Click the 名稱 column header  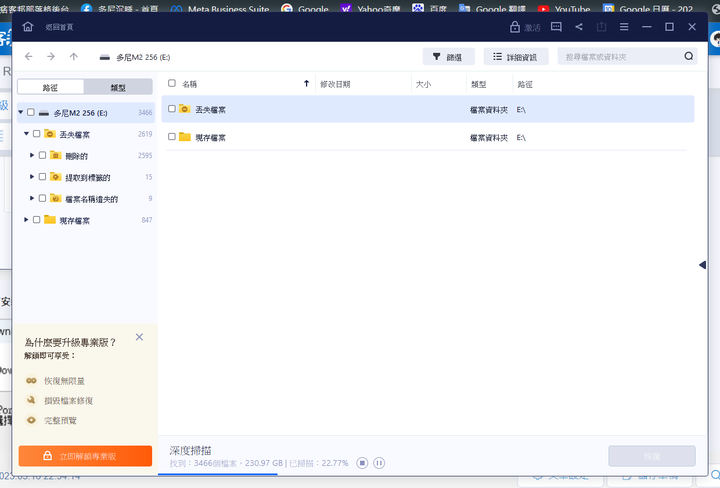click(190, 84)
